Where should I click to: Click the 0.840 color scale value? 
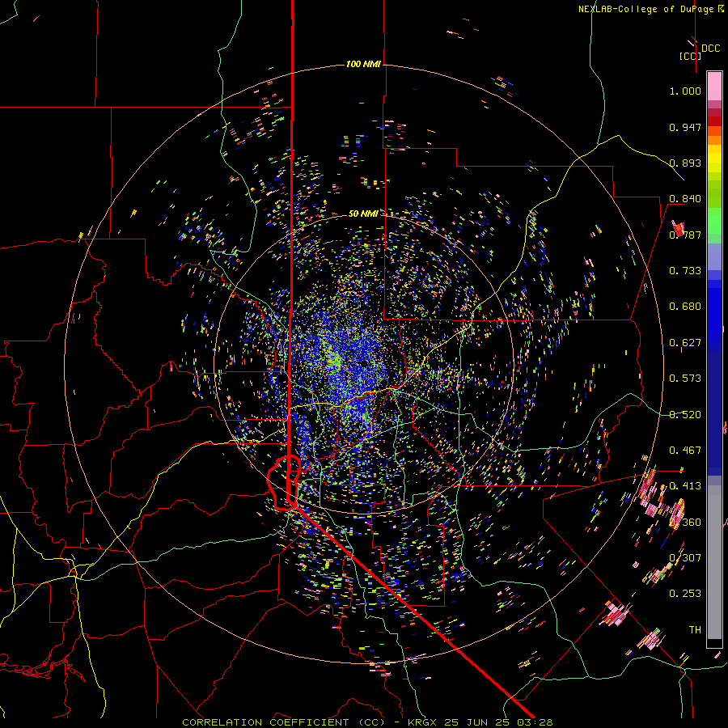coord(685,199)
